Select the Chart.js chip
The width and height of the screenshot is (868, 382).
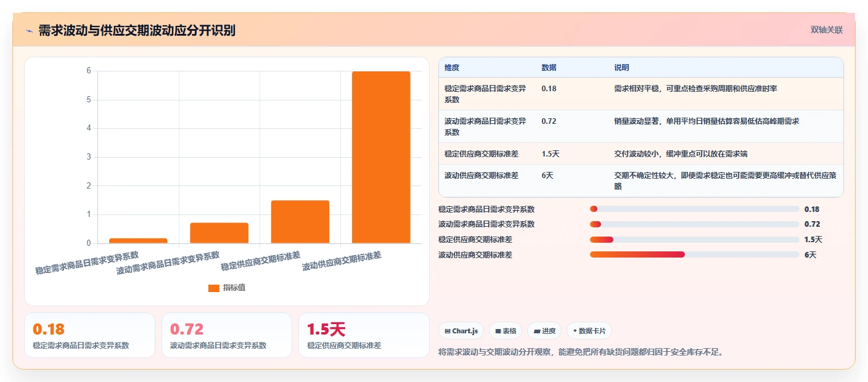pyautogui.click(x=461, y=331)
